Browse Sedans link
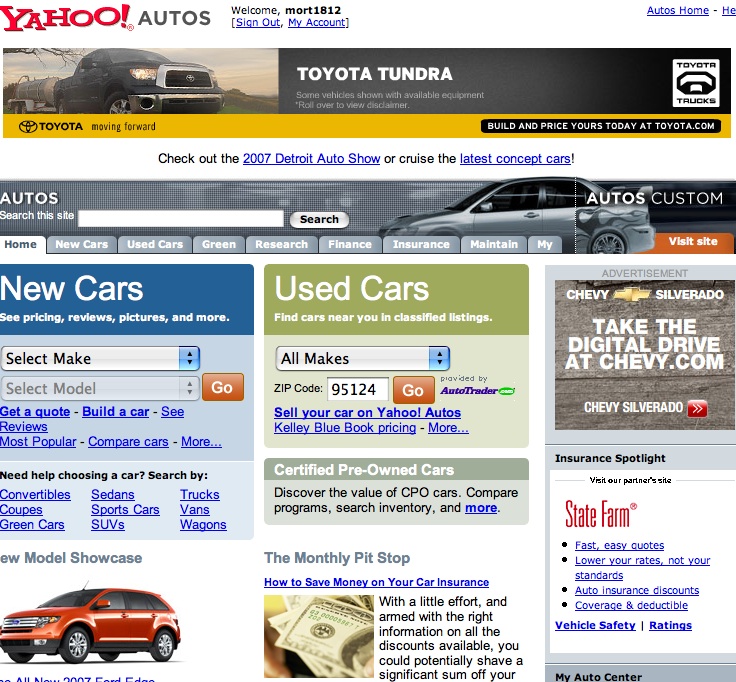This screenshot has height=682, width=736. click(x=113, y=495)
